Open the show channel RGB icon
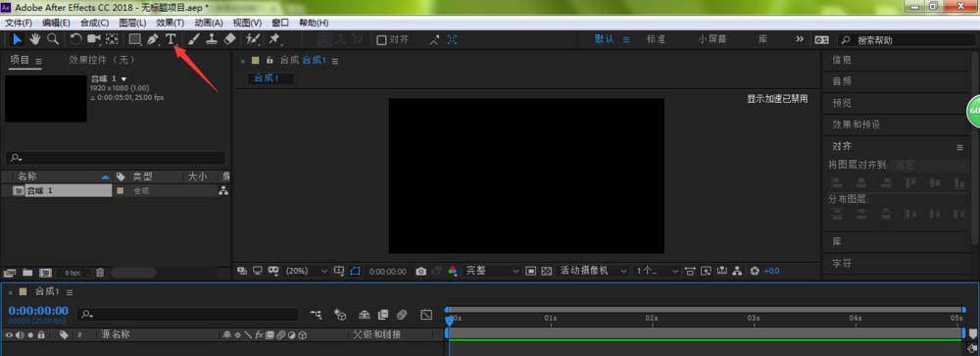980x356 pixels. click(x=453, y=271)
